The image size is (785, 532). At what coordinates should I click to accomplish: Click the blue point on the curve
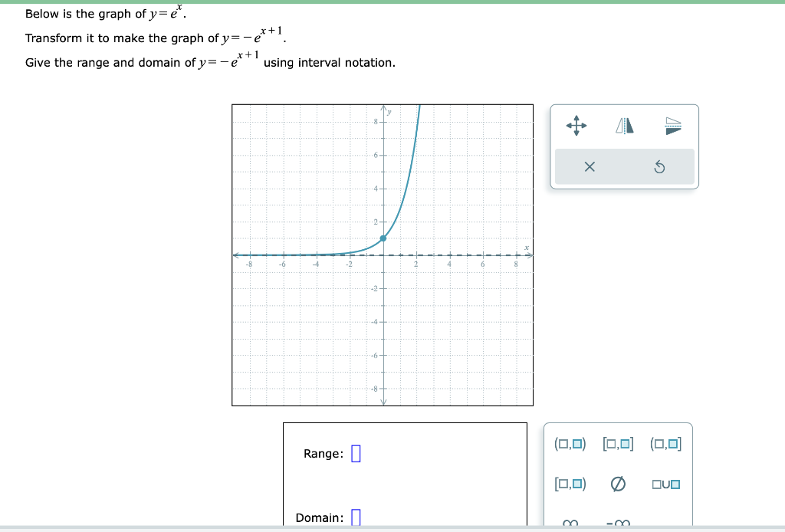(383, 238)
